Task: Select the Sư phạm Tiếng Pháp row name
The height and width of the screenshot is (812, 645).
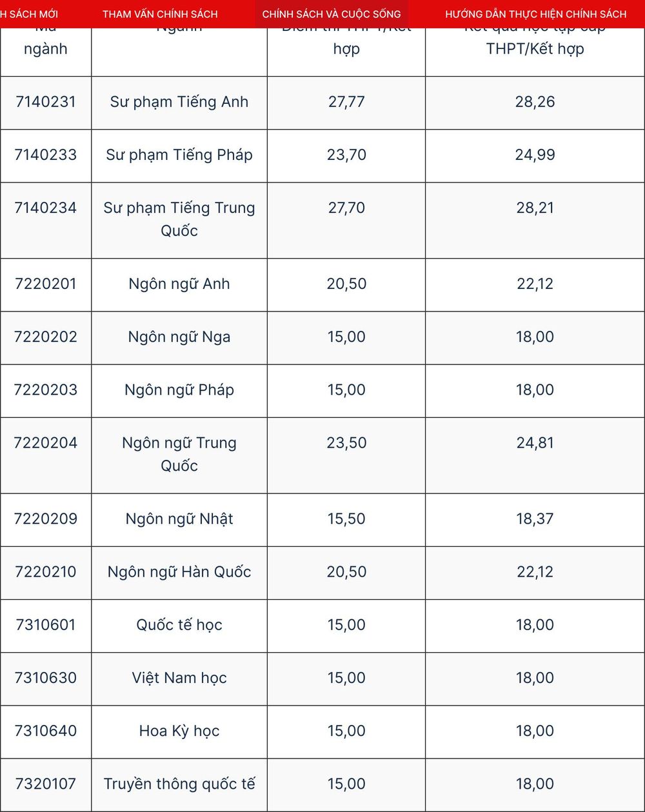Action: (179, 155)
